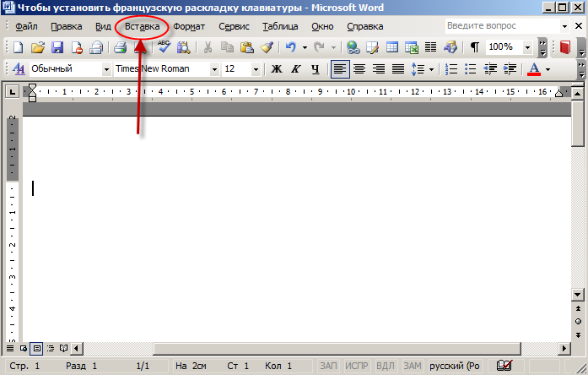Click the spelling status book icon
This screenshot has width=588, height=375.
504,365
